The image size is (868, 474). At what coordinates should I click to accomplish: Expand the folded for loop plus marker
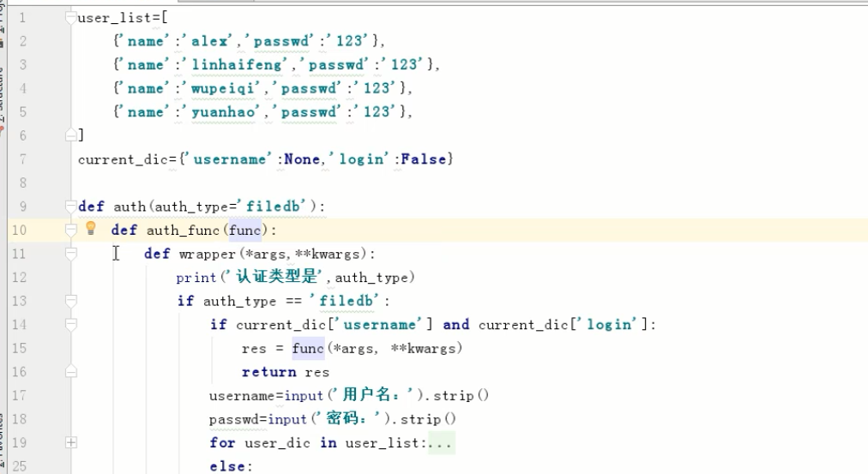click(x=71, y=442)
